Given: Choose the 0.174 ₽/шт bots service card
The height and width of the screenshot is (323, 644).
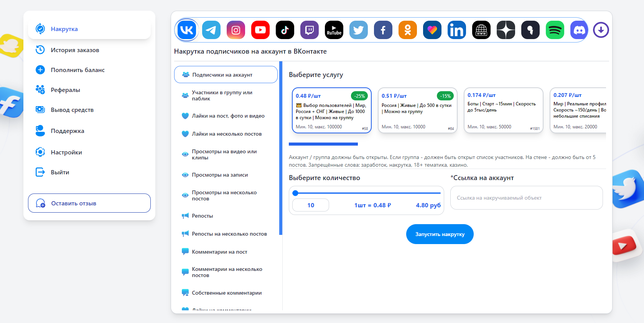Looking at the screenshot, I should pyautogui.click(x=504, y=110).
